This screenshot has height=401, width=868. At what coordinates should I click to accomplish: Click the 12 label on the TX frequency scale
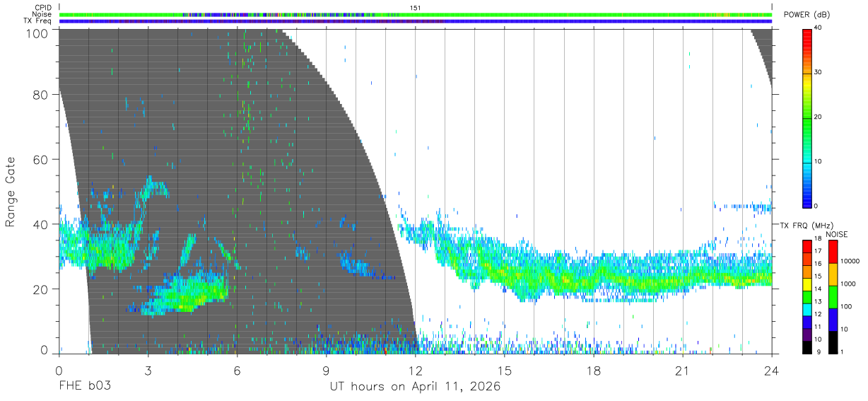pyautogui.click(x=818, y=314)
